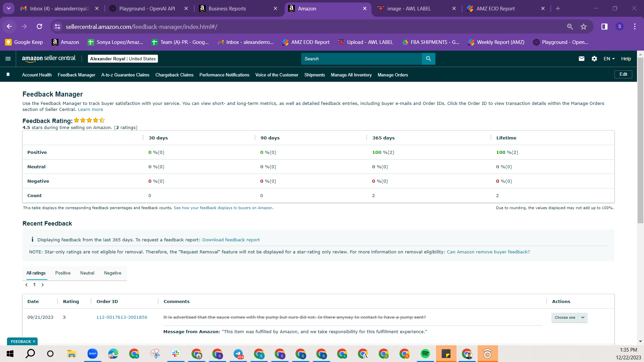Open order ID 112-0017613-3001856
The image size is (644, 362).
click(122, 317)
